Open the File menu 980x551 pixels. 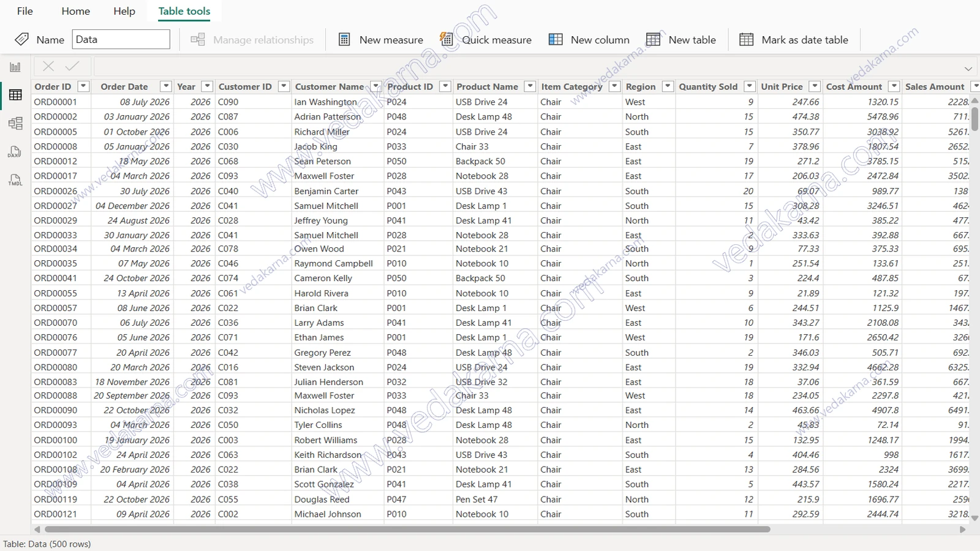(x=25, y=11)
